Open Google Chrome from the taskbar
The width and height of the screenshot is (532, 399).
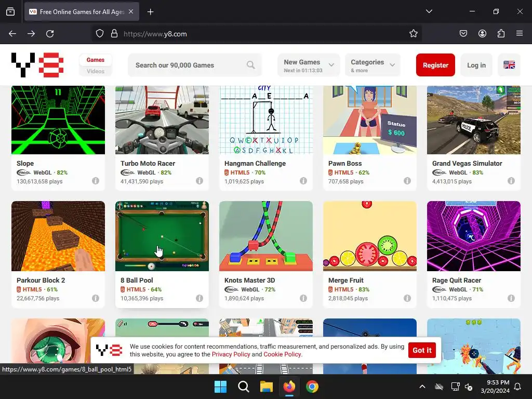(x=312, y=387)
